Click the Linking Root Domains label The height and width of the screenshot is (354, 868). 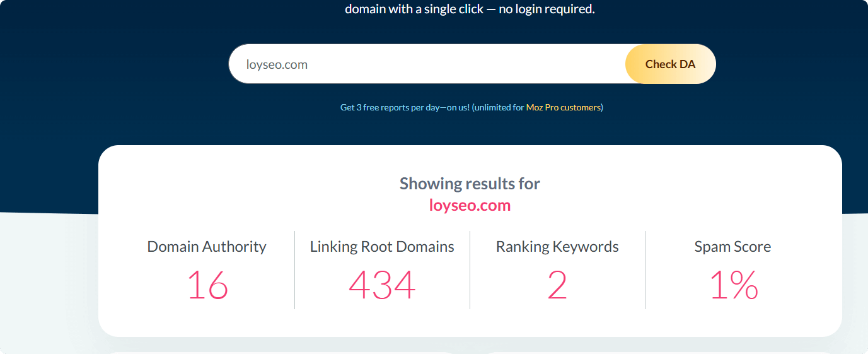(382, 247)
